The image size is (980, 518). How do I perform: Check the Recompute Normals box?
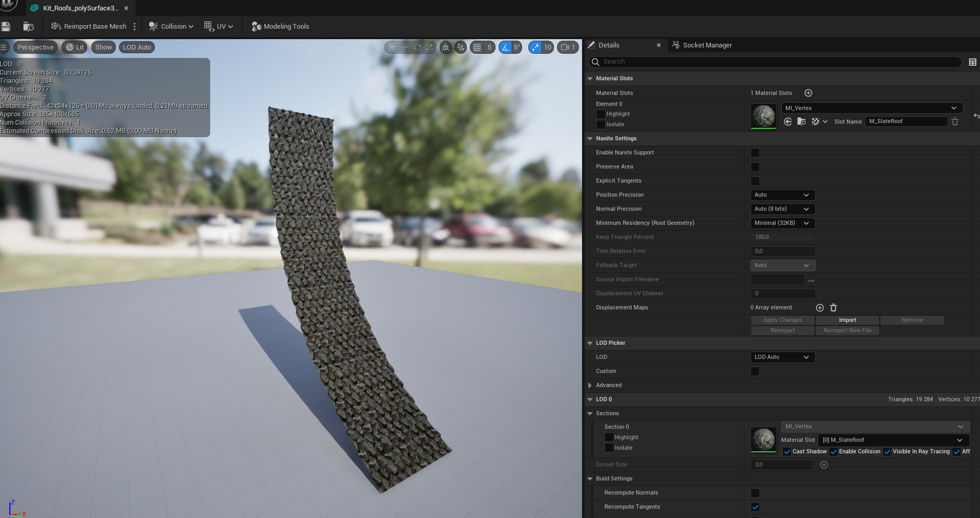[755, 493]
